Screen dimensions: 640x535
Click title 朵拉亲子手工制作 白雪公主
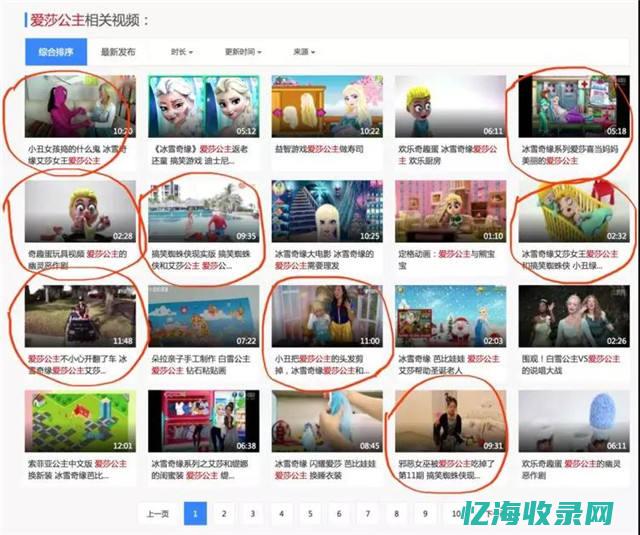click(201, 364)
